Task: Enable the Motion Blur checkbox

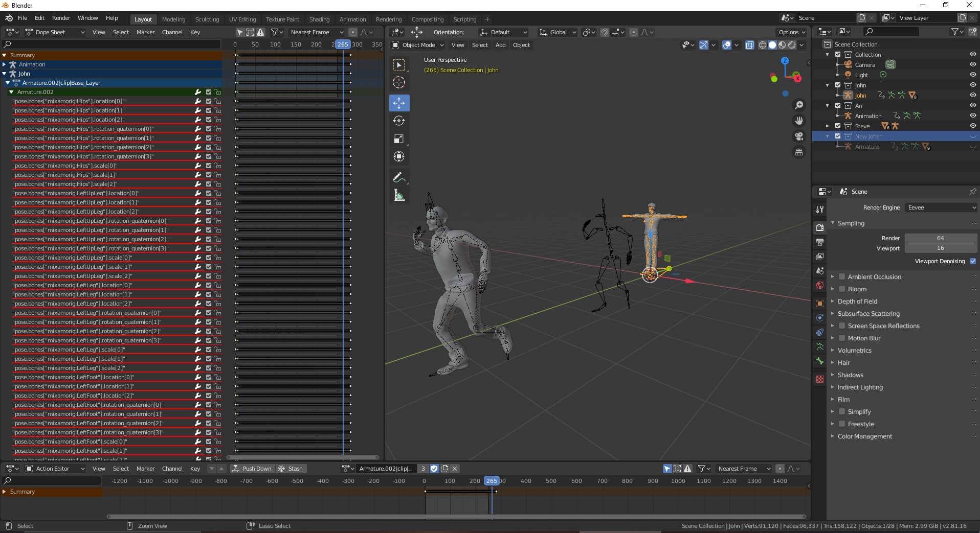Action: point(842,338)
